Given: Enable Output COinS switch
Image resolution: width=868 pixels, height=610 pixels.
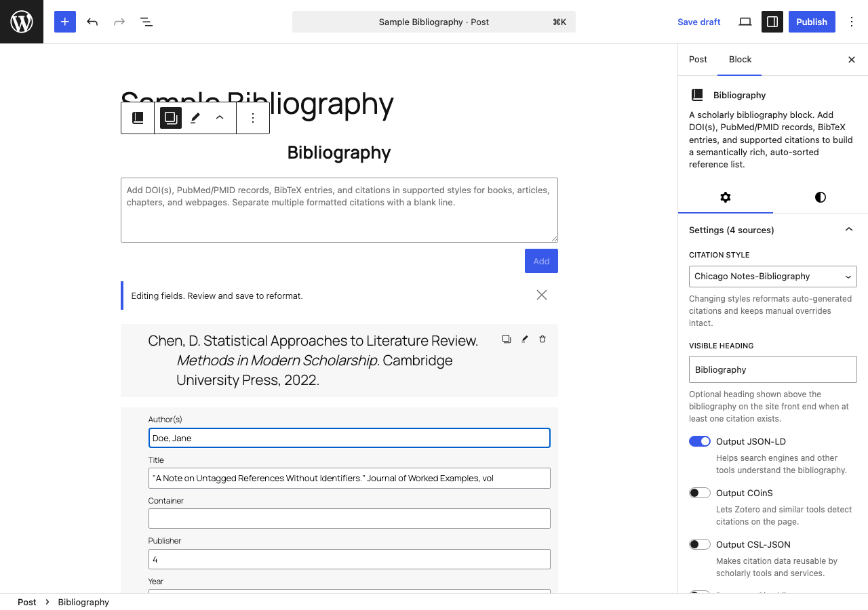Looking at the screenshot, I should point(700,493).
